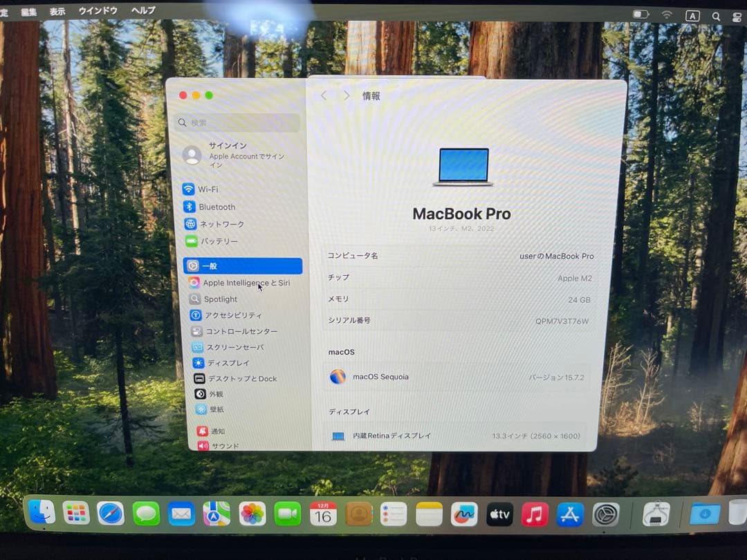Open the App Store from the Dock
This screenshot has width=747, height=560.
(x=569, y=514)
